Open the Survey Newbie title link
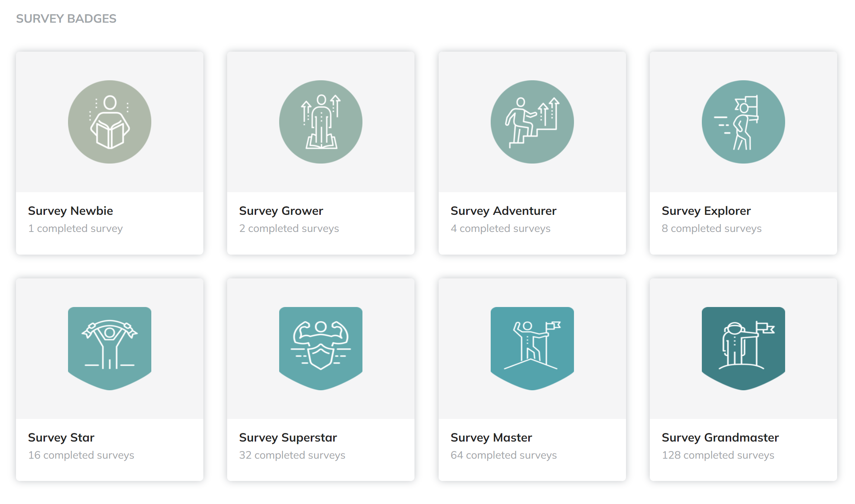 (71, 211)
